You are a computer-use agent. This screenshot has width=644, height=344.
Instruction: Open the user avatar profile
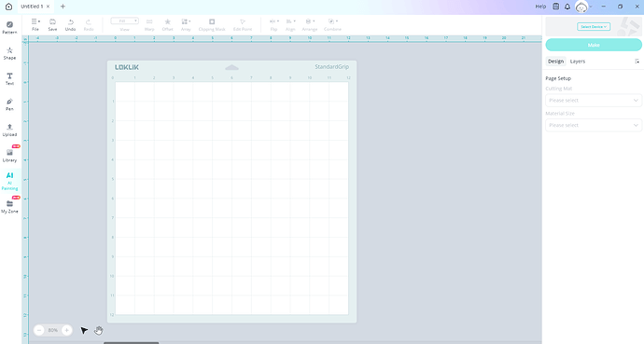[581, 7]
